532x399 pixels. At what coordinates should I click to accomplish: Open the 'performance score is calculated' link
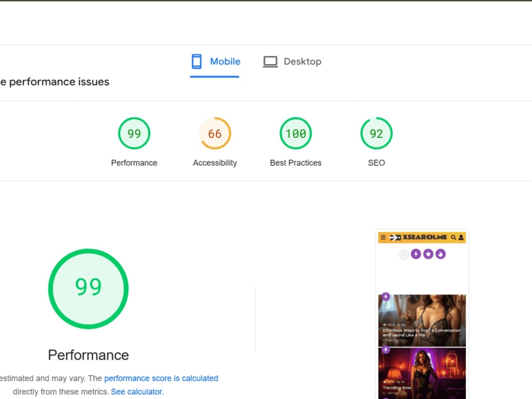coord(161,378)
